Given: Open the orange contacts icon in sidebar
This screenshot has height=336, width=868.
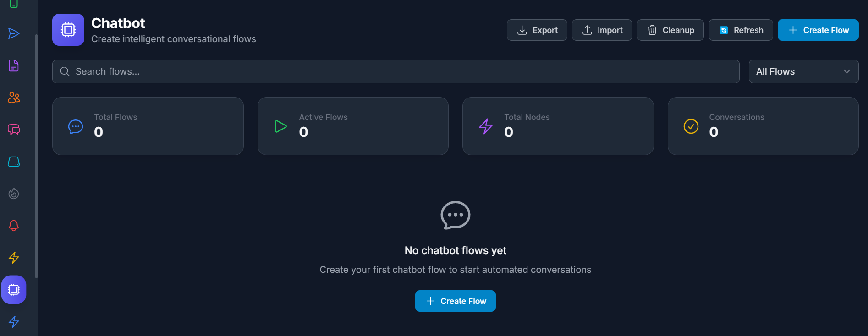Looking at the screenshot, I should (x=14, y=98).
